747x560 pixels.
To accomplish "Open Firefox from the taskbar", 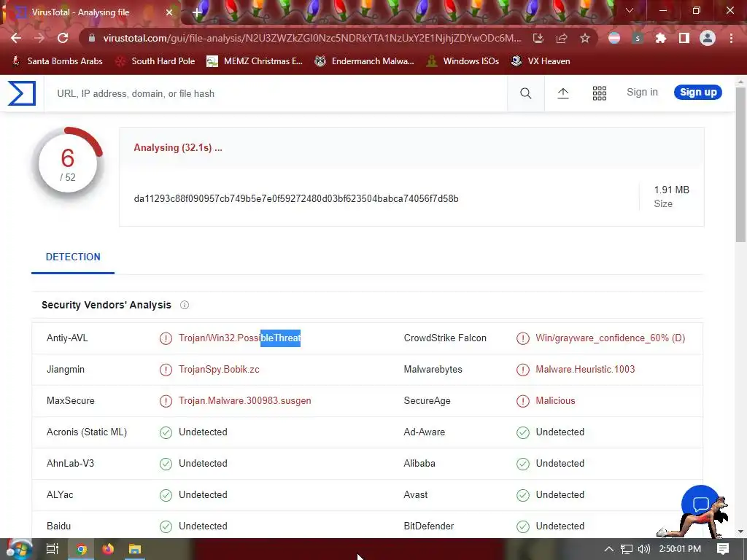I will 108,549.
